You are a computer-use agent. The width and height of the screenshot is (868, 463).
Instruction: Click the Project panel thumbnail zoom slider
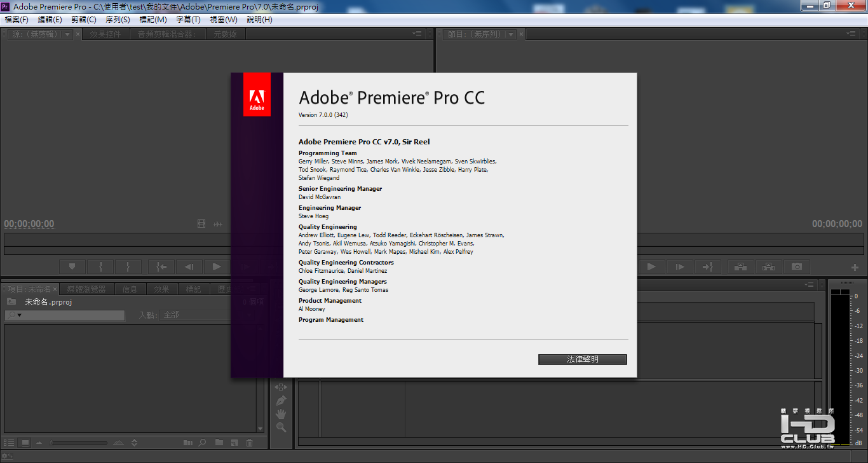tap(79, 443)
